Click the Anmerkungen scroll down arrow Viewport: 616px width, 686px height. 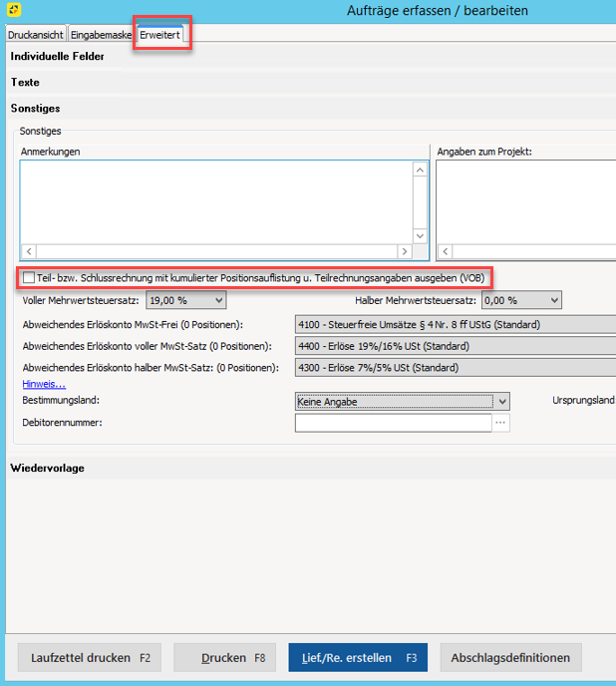(x=421, y=235)
